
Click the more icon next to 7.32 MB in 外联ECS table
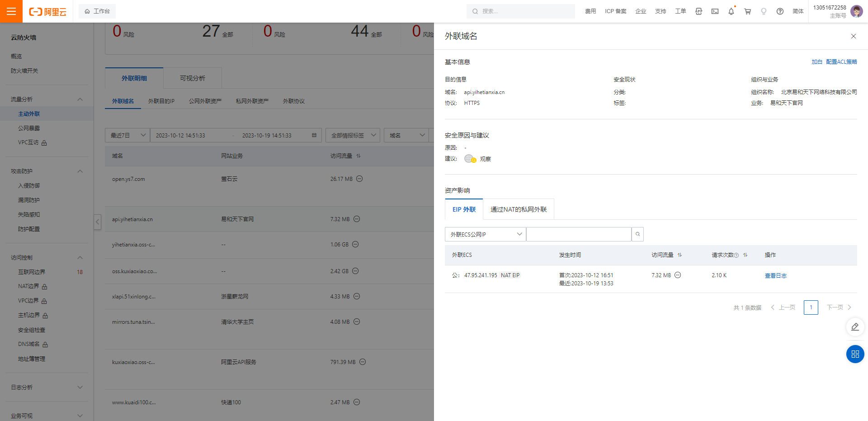click(678, 275)
